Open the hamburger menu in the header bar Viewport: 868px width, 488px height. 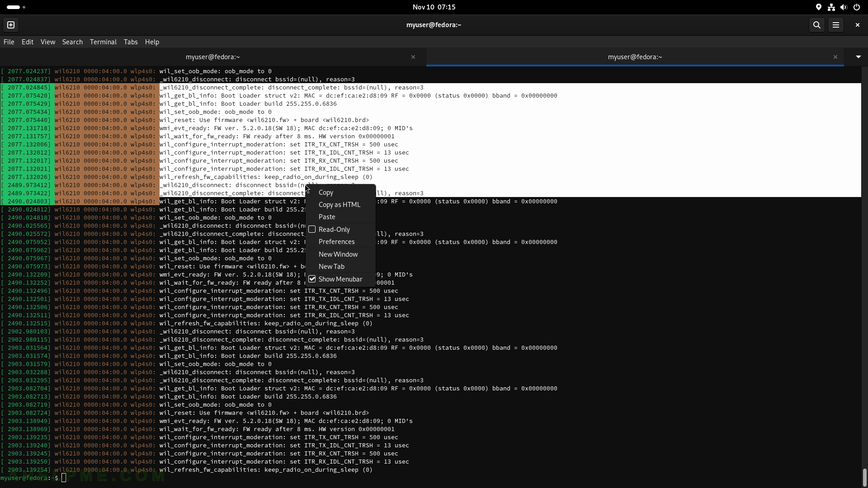click(836, 25)
